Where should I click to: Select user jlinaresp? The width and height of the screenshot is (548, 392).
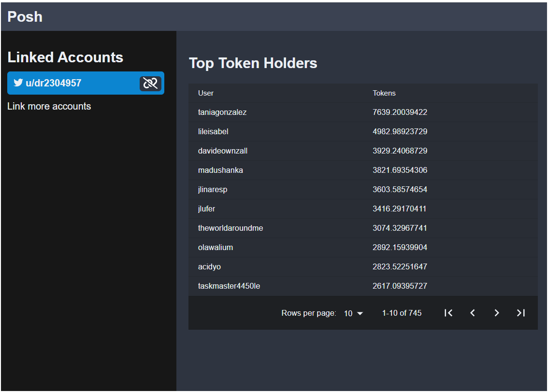point(213,190)
